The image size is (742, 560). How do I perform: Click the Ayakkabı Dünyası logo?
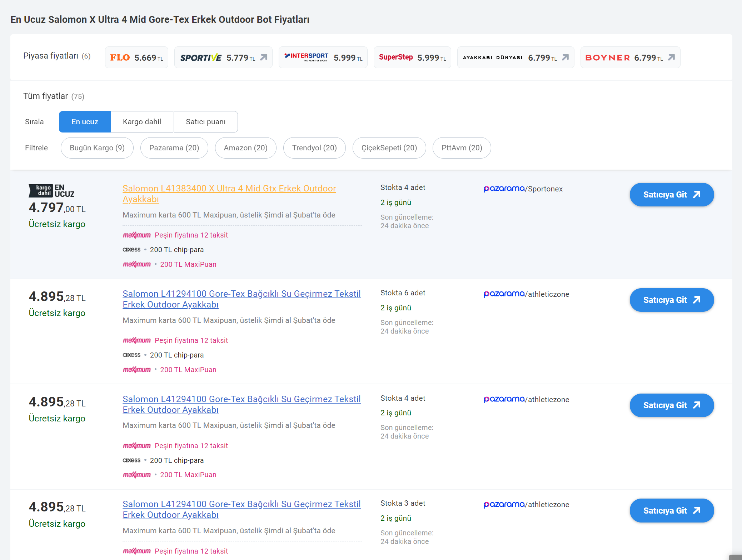click(493, 57)
